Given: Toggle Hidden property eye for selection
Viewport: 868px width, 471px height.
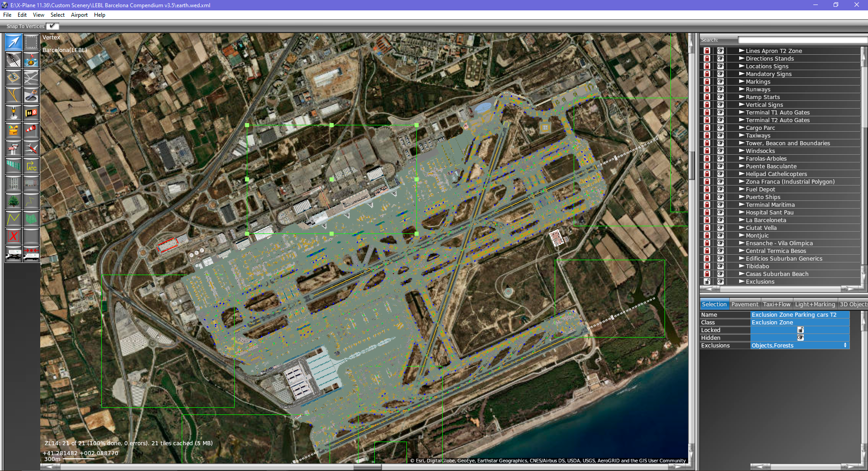Looking at the screenshot, I should [x=800, y=338].
